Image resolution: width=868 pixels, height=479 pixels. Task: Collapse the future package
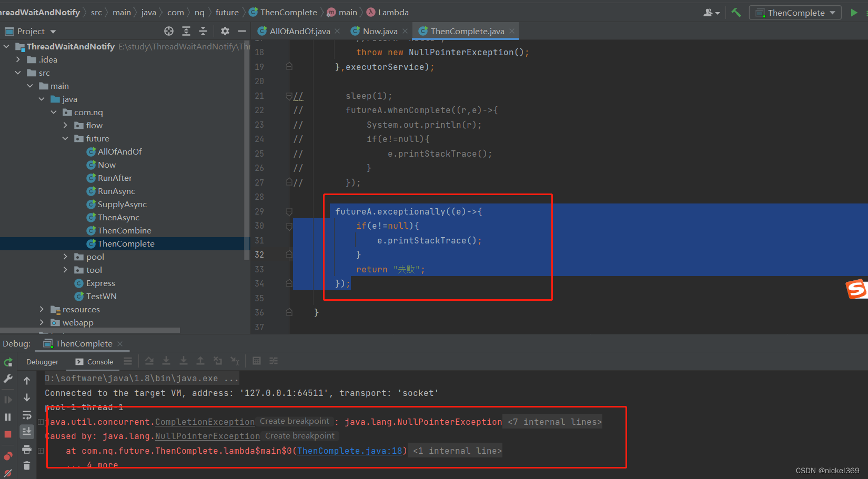click(x=65, y=139)
